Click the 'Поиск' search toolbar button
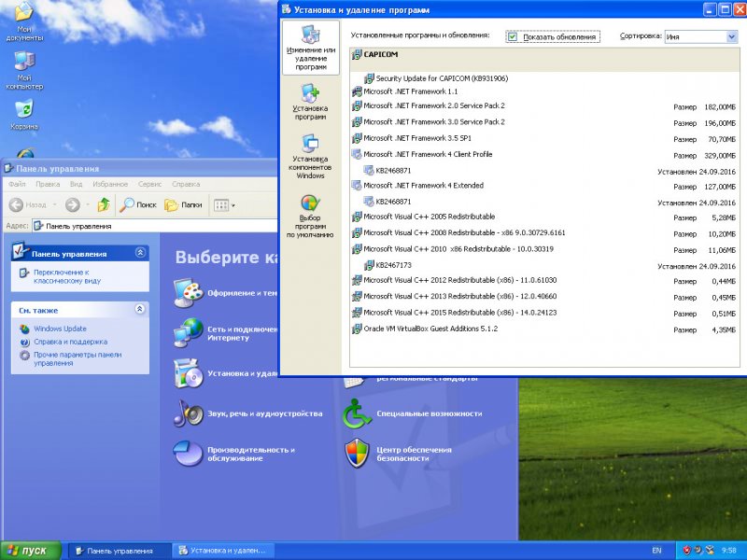Screen dimensions: 747x560 pyautogui.click(x=137, y=205)
